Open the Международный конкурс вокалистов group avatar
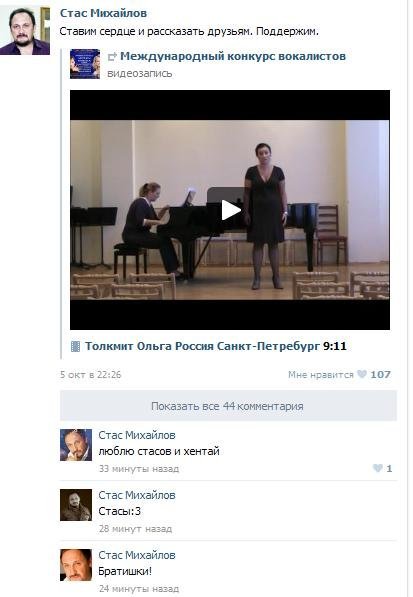The width and height of the screenshot is (413, 597). click(85, 64)
